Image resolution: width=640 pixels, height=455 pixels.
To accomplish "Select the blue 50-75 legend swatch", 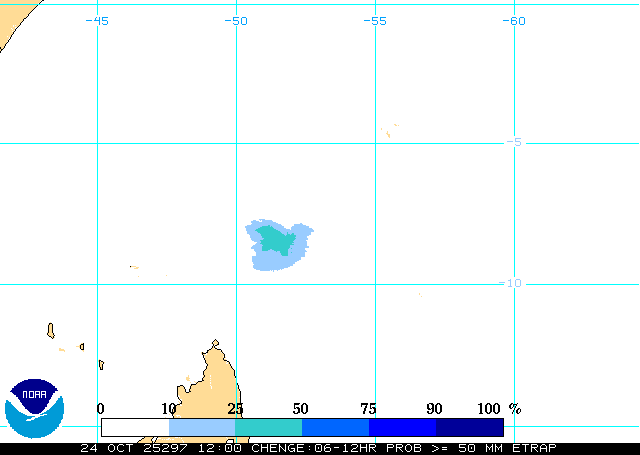I will pos(335,427).
